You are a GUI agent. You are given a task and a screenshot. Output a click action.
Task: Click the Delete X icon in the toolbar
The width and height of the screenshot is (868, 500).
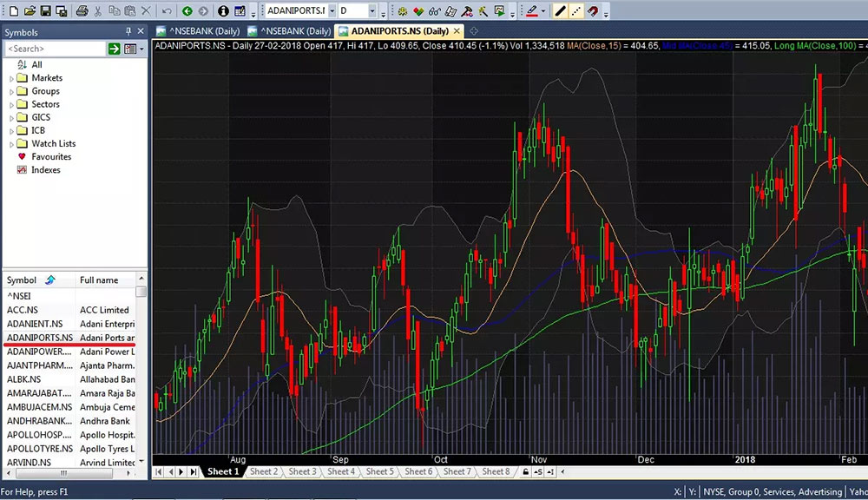click(146, 10)
